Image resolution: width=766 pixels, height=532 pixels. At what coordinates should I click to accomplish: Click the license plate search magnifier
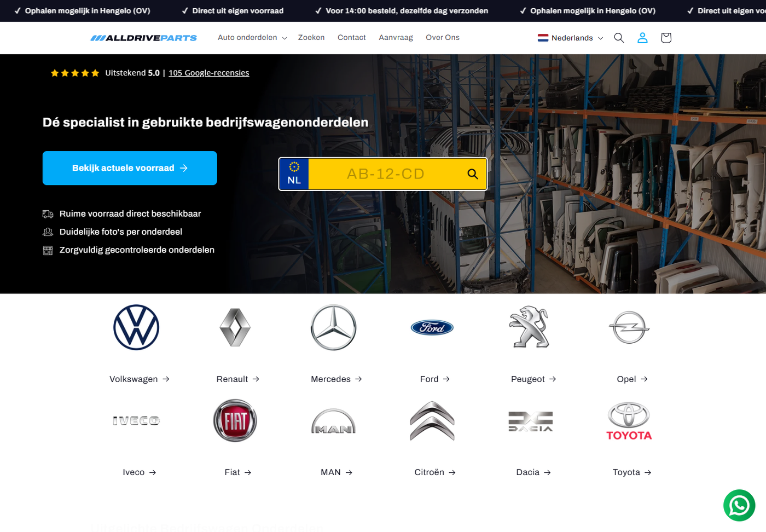473,174
